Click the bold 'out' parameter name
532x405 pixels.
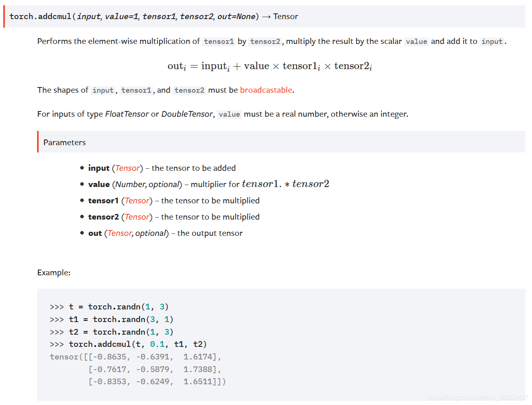95,233
